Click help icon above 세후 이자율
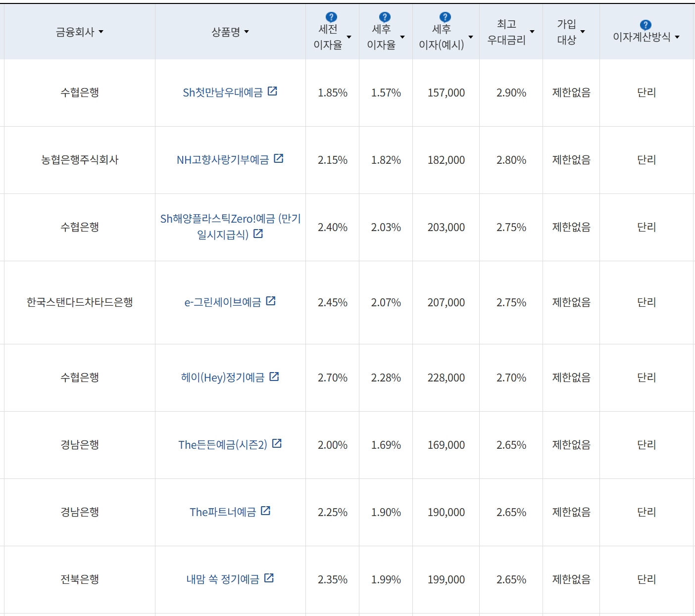 (385, 17)
